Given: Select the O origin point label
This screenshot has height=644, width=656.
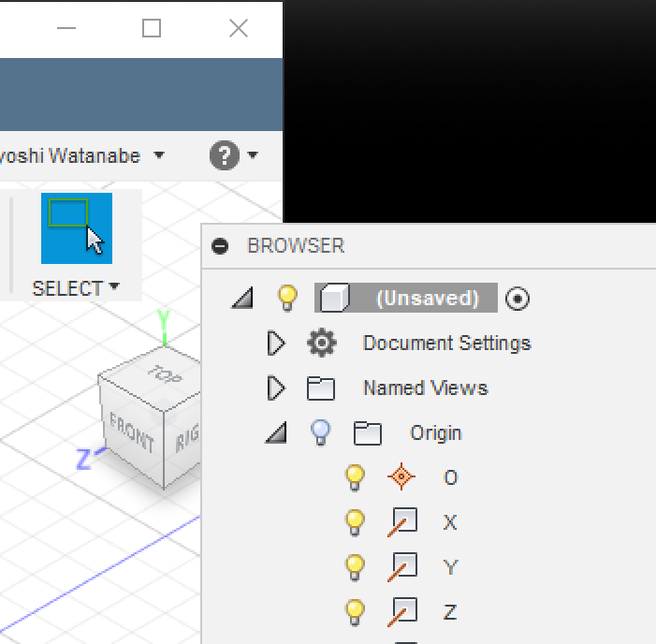Looking at the screenshot, I should (x=450, y=477).
